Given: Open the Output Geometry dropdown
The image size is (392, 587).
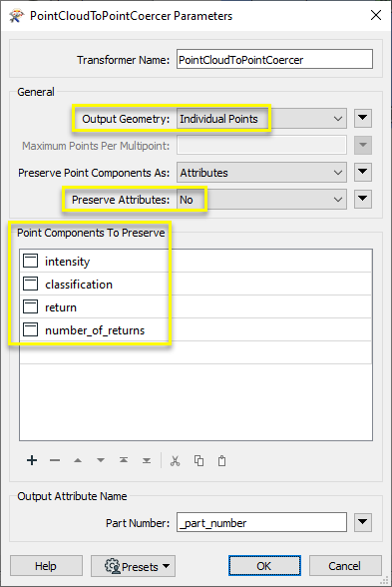Looking at the screenshot, I should 261,119.
